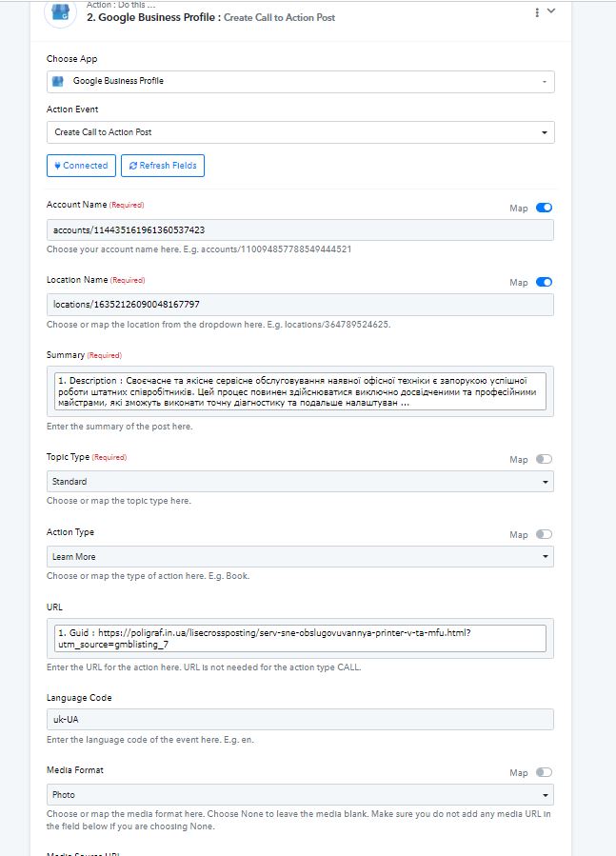The width and height of the screenshot is (616, 856).
Task: Click the Google Business Profile icon in Choose App
Action: (x=58, y=81)
